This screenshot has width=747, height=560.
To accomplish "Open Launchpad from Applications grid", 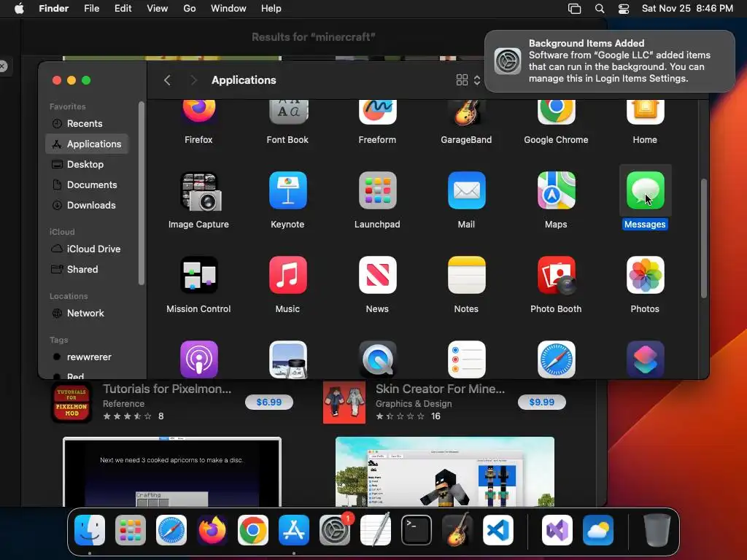I will click(377, 190).
